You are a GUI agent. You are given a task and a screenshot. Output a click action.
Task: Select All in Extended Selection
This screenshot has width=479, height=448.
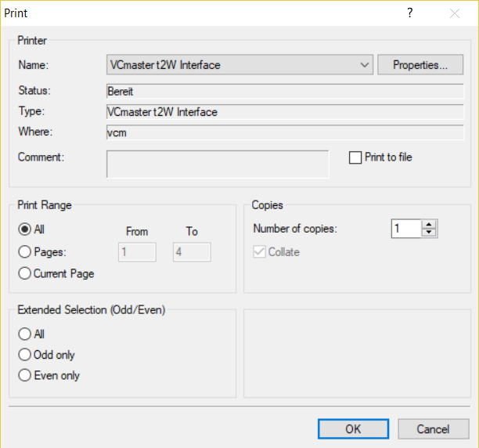[25, 334]
